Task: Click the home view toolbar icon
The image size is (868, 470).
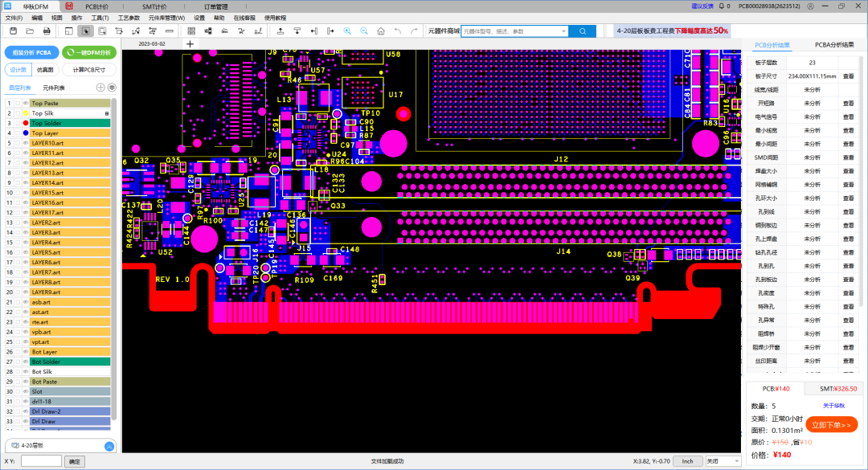Action: [x=381, y=31]
